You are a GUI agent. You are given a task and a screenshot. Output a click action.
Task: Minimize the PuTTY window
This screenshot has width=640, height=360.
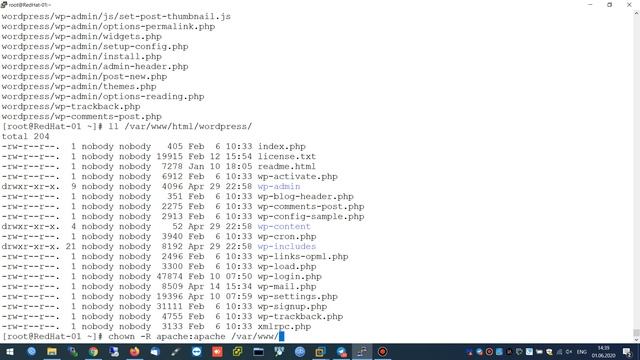point(590,4)
